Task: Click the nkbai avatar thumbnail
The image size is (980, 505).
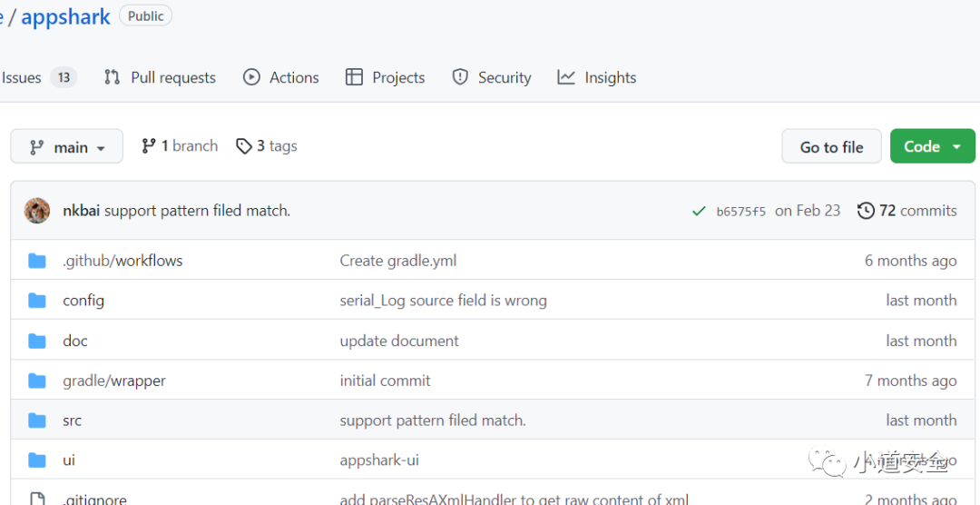Action: click(37, 211)
